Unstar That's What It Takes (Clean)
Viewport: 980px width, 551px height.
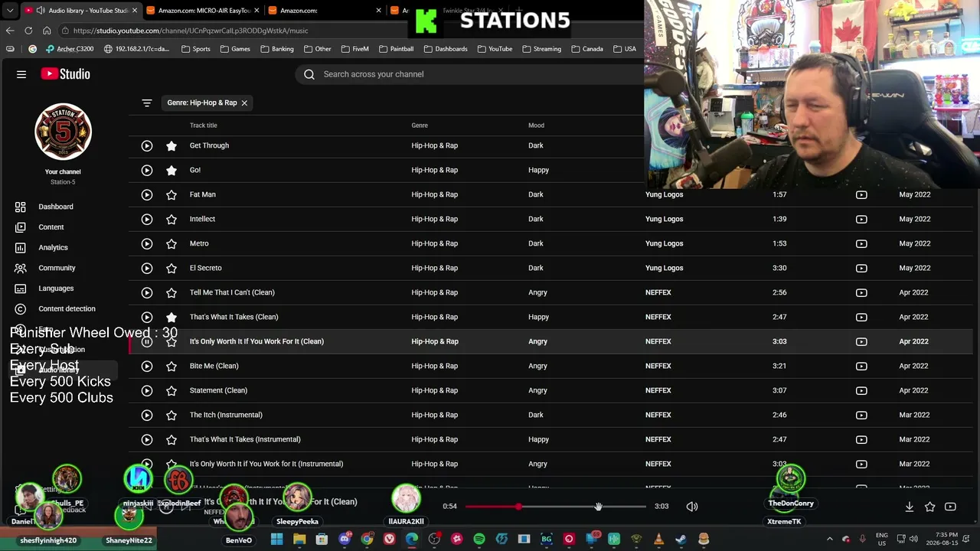(171, 317)
